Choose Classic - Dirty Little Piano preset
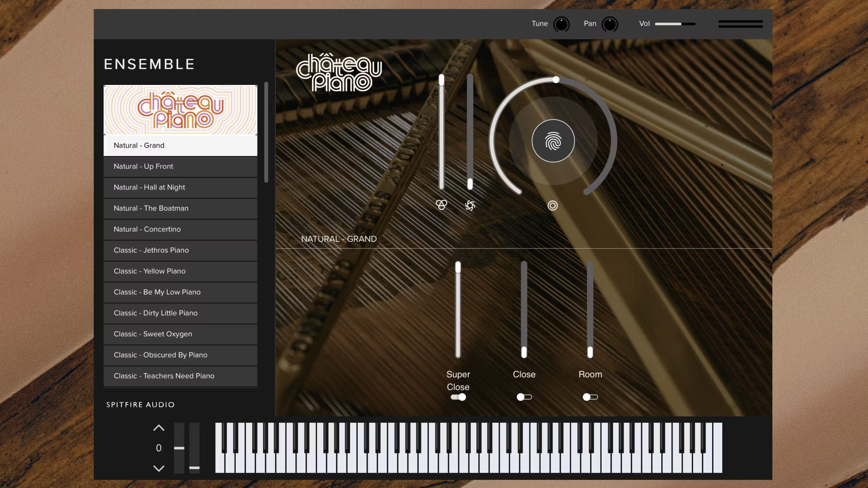868x488 pixels. (x=180, y=313)
